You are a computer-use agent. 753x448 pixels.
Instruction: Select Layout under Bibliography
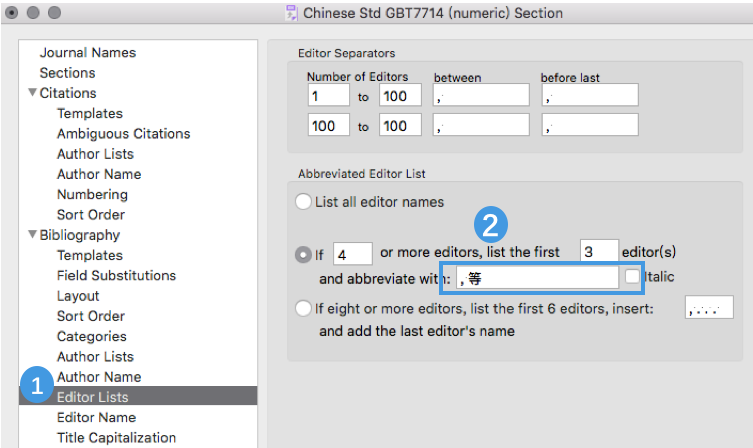78,296
